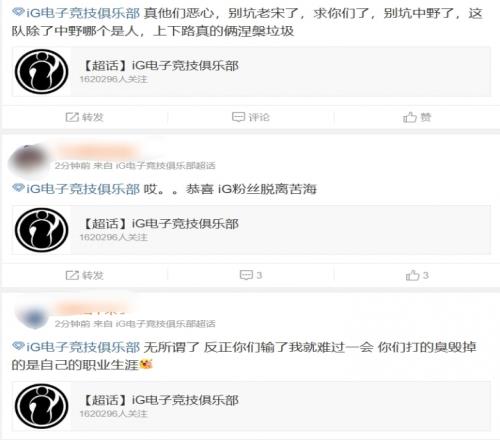Screen dimensions: 500x440
Task: View second post author's blurred avatar
Action: (29, 160)
